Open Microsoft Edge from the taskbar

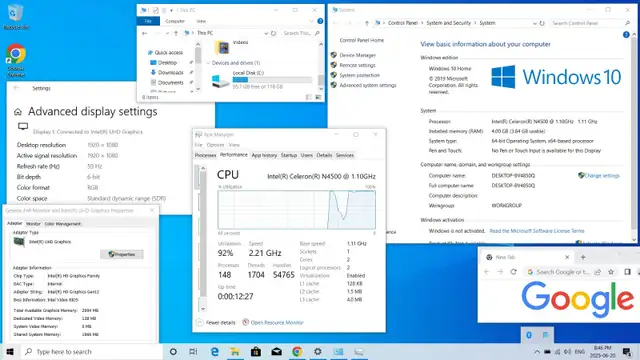[214, 351]
